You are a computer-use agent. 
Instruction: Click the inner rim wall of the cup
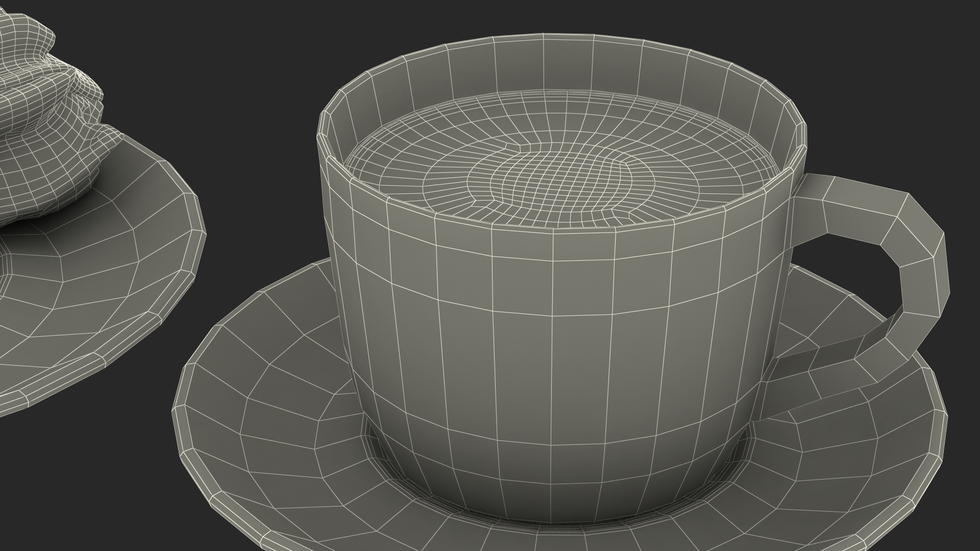[561, 66]
